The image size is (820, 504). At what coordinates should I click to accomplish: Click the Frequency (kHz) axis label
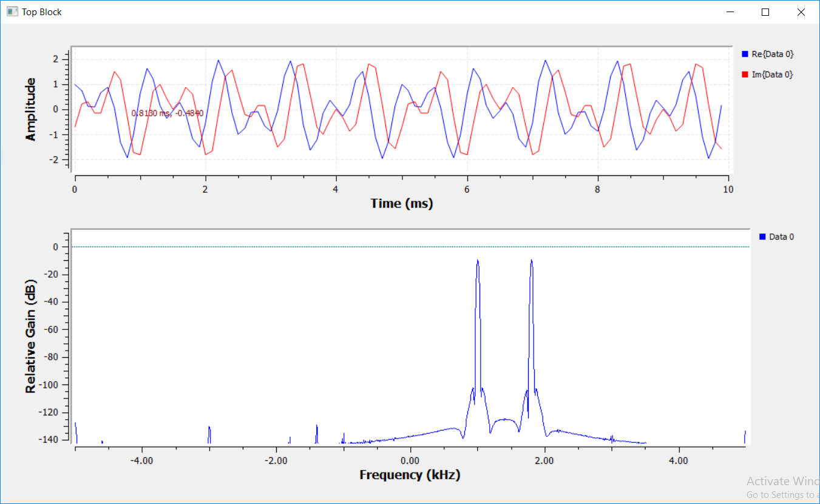tap(410, 474)
